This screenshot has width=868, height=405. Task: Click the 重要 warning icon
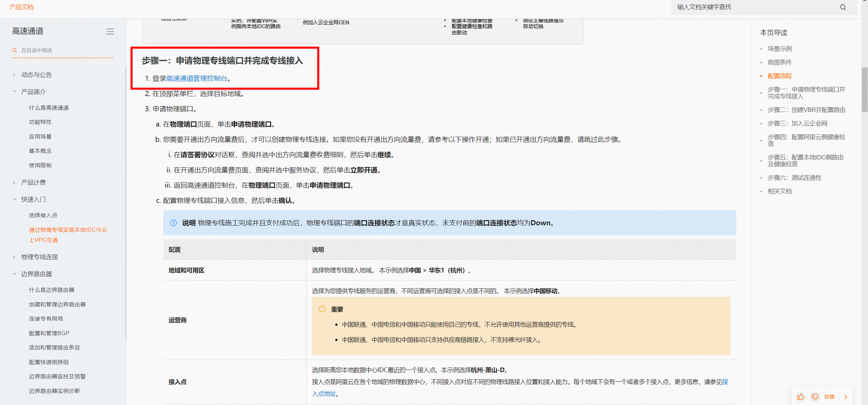coord(322,309)
